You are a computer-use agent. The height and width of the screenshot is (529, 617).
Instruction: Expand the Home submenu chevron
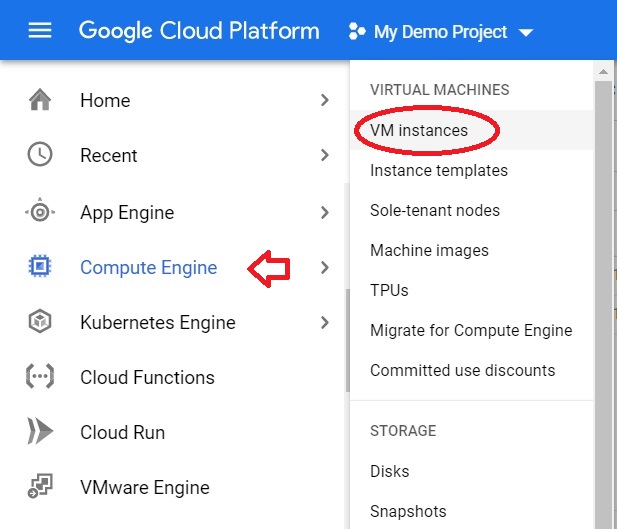pyautogui.click(x=325, y=100)
